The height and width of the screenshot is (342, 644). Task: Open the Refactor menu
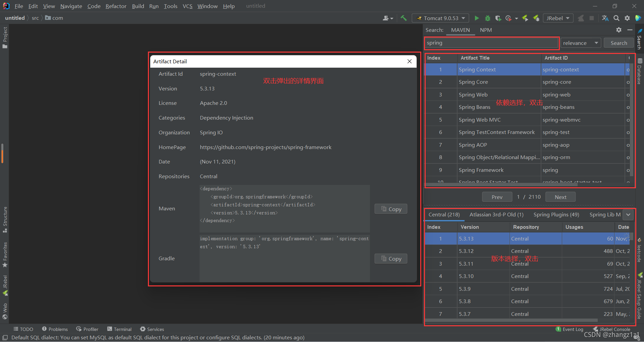(x=116, y=6)
